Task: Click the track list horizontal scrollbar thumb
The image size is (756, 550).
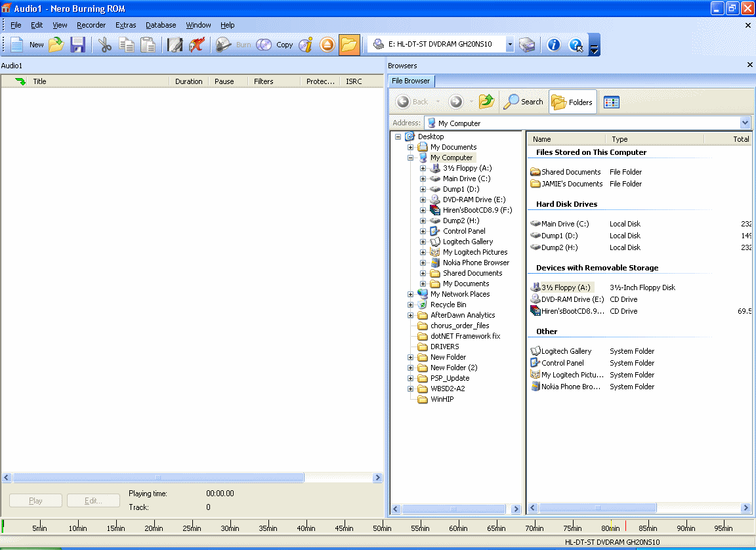Action: (158, 478)
